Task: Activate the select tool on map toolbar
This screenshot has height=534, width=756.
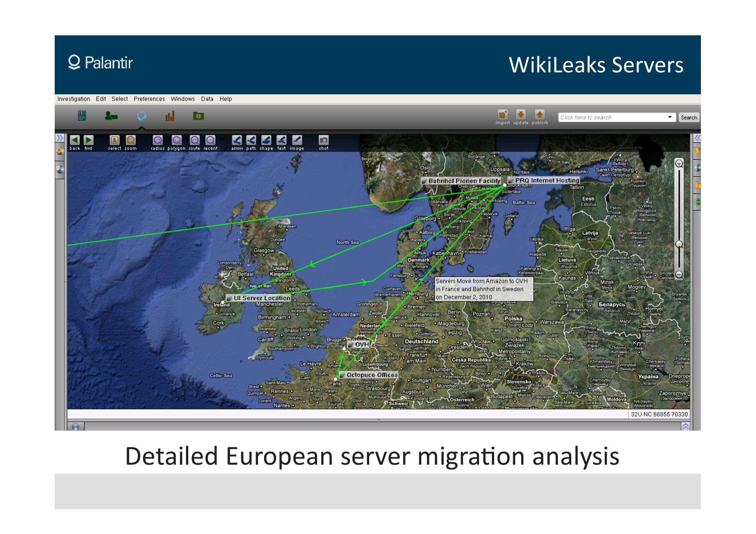Action: click(x=115, y=140)
